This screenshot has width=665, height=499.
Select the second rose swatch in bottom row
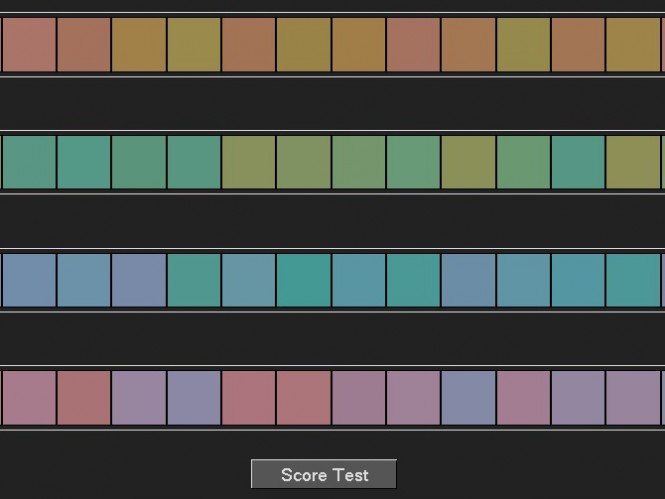(84, 398)
